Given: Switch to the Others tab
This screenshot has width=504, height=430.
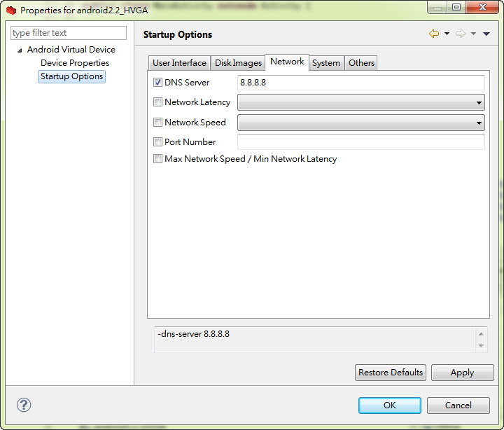Looking at the screenshot, I should [361, 63].
